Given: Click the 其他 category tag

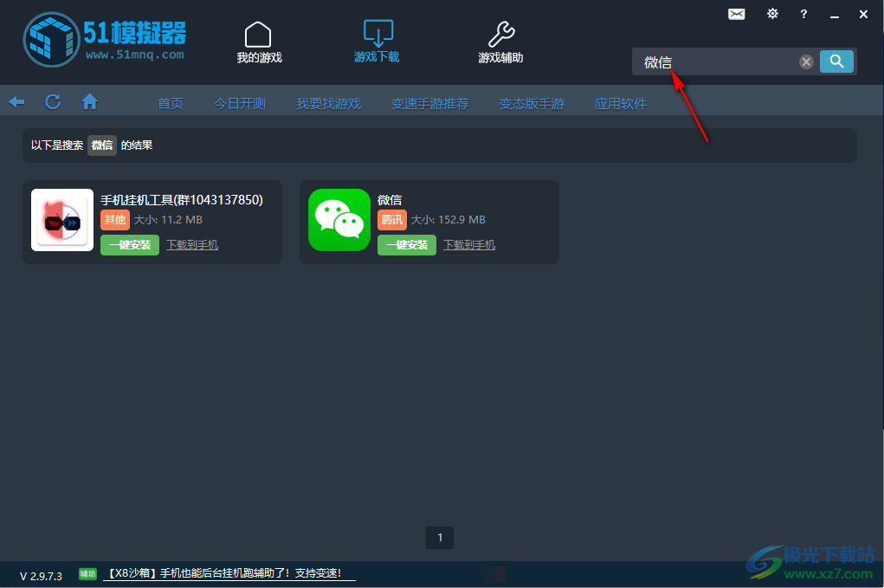Looking at the screenshot, I should pyautogui.click(x=115, y=219).
